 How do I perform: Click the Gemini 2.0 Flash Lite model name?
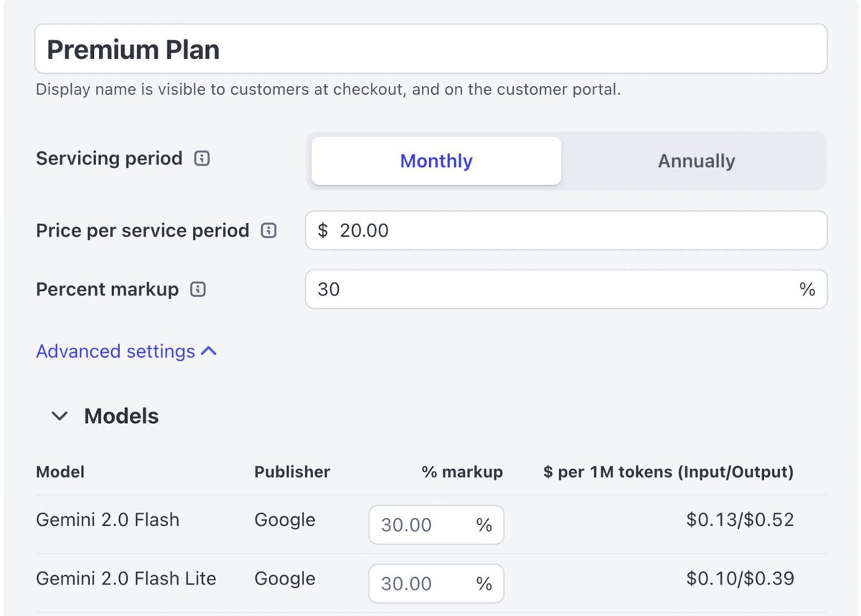(126, 579)
